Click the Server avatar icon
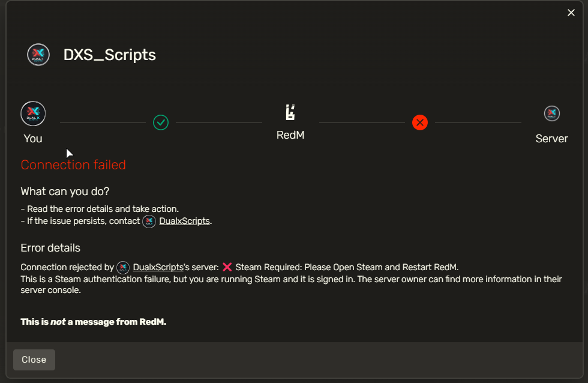The image size is (588, 383). pyautogui.click(x=551, y=113)
